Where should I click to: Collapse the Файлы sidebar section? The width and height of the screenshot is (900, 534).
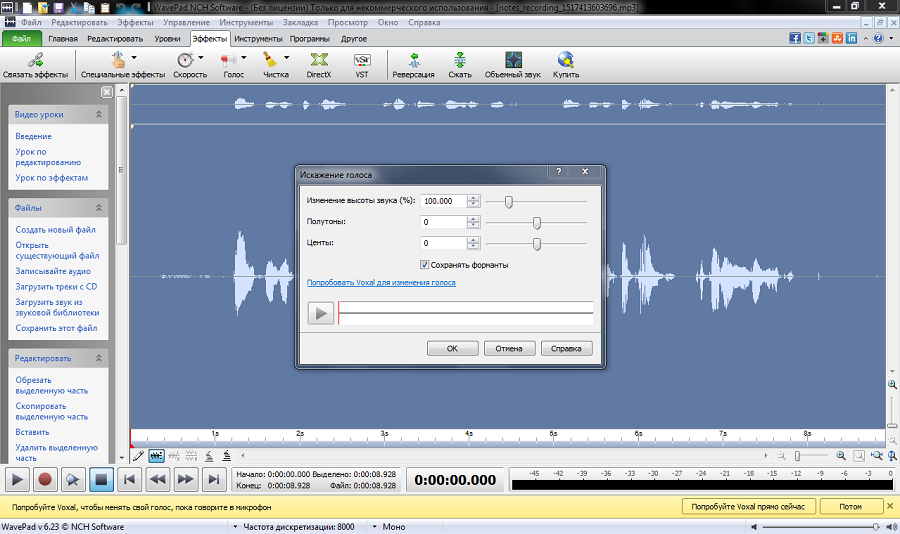(99, 208)
